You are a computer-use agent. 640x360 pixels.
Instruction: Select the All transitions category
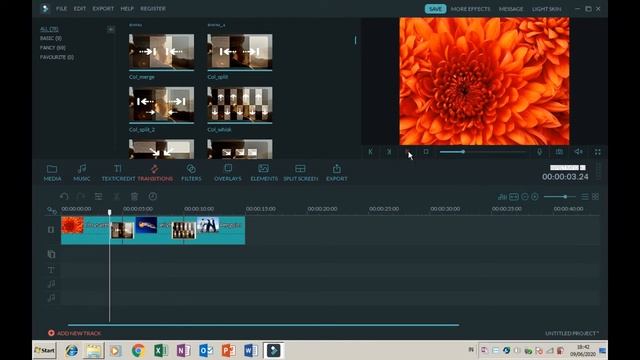pyautogui.click(x=49, y=29)
